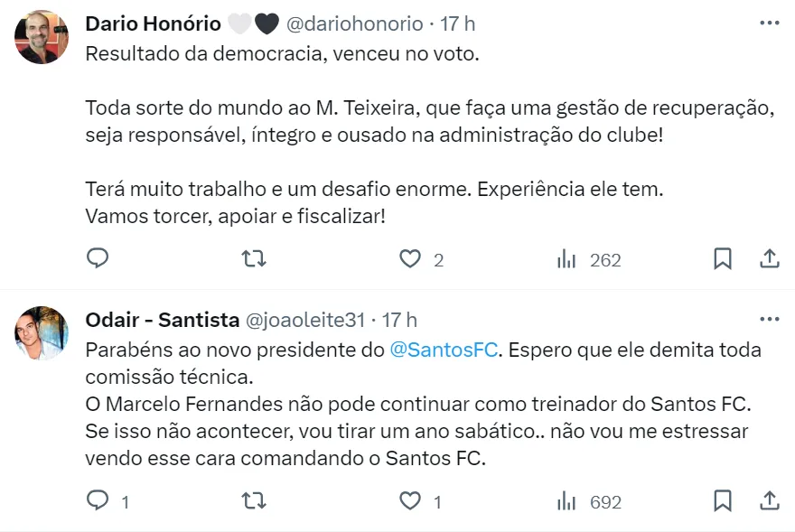Repost Dario Honório's tweet
Viewport: 795px width, 532px height.
tap(254, 259)
